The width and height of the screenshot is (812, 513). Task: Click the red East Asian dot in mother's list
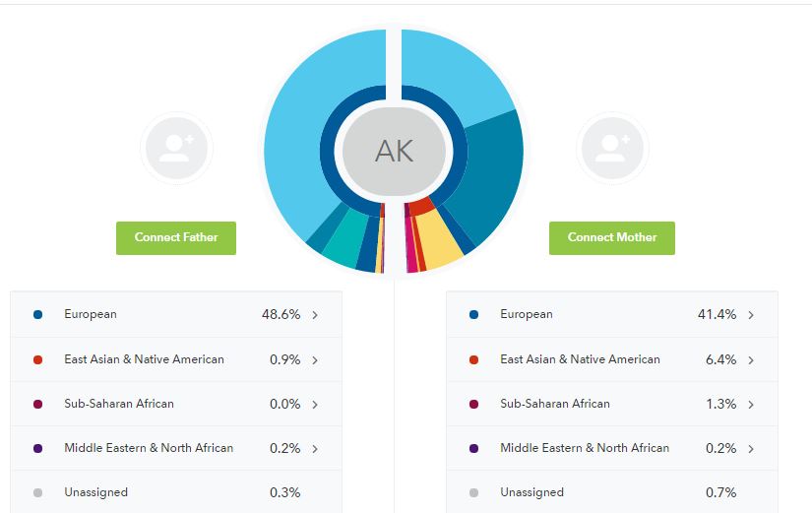tap(473, 360)
